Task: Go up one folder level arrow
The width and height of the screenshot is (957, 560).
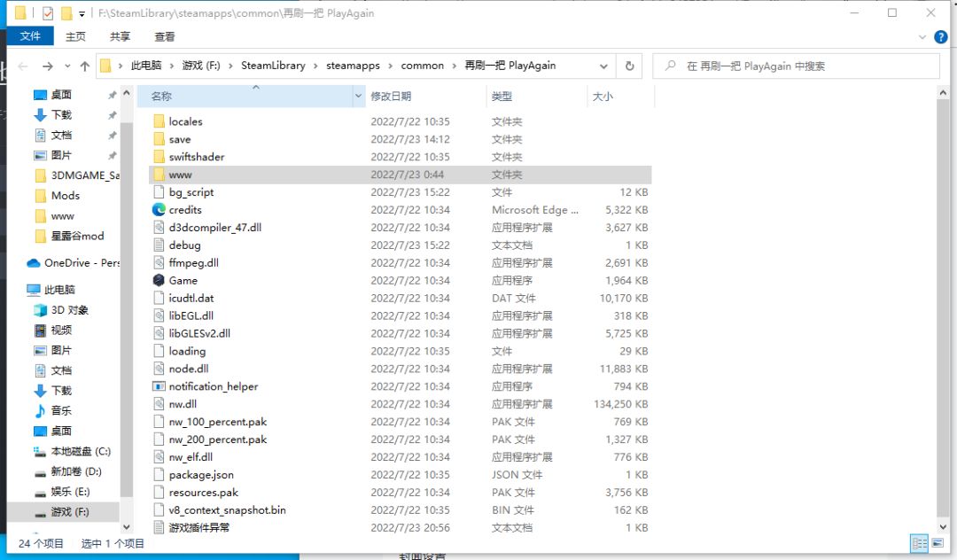Action: (x=85, y=66)
